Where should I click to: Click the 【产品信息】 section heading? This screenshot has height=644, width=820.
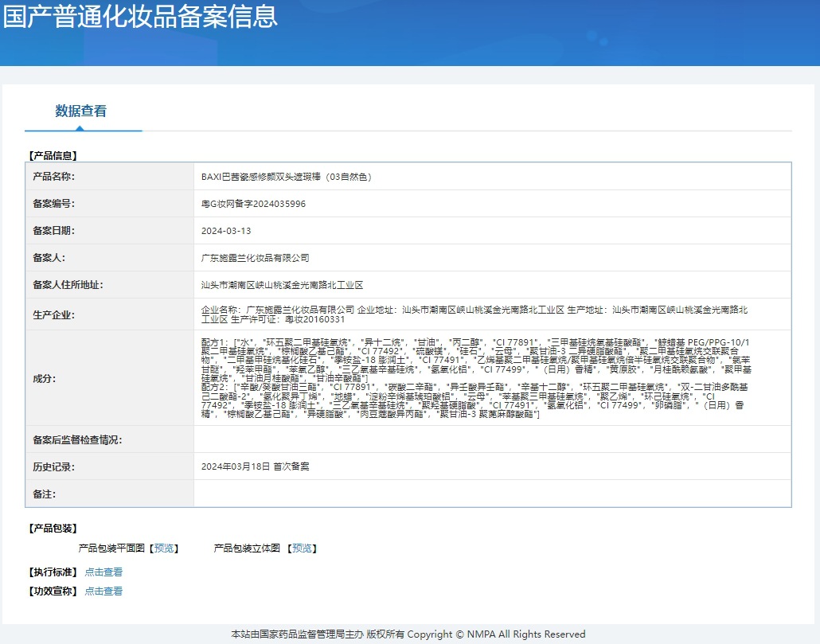tap(53, 155)
